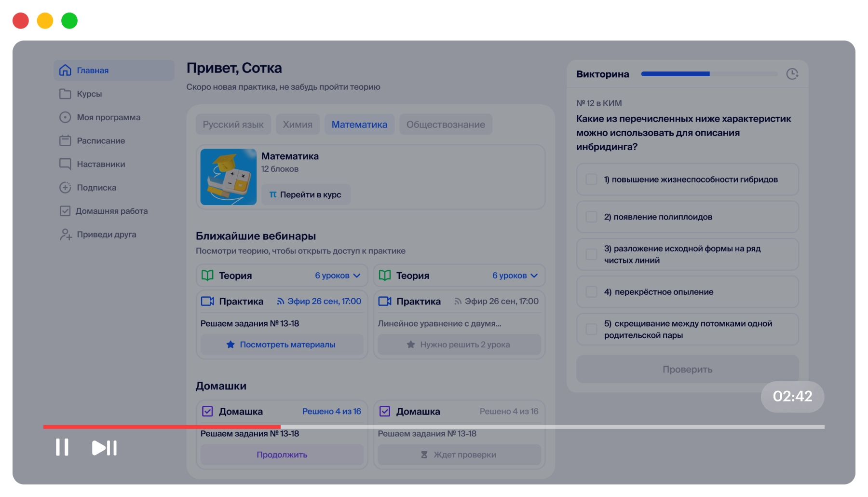Check option 1 повышение жизнеспособности гибридов
The image size is (868, 497).
(x=591, y=179)
